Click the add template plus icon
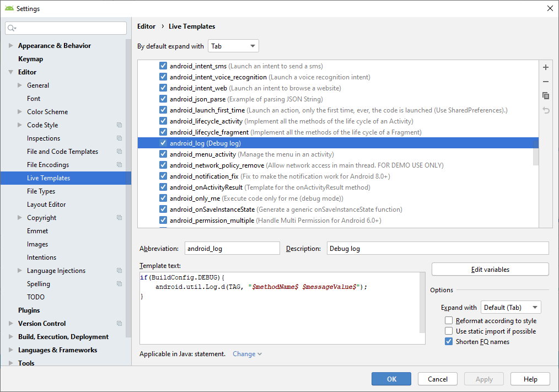The height and width of the screenshot is (392, 559). (x=546, y=67)
